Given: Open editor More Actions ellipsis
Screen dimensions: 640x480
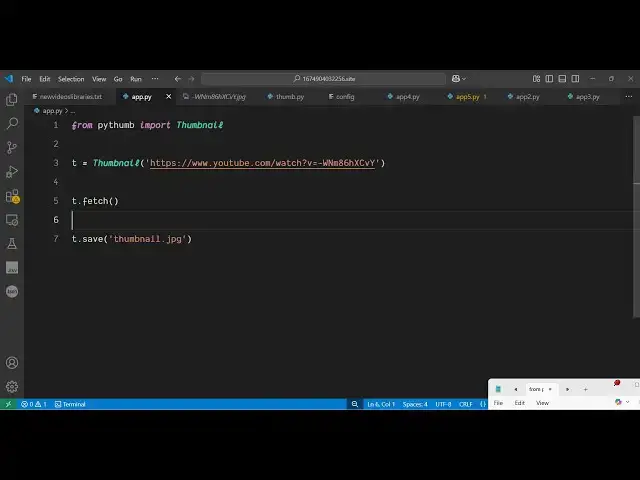Looking at the screenshot, I should (629, 97).
